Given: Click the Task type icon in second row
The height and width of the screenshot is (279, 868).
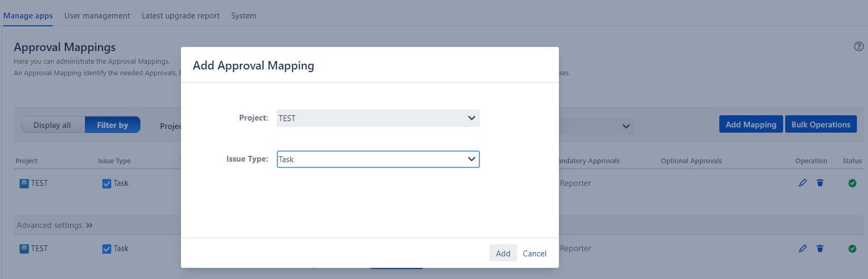Looking at the screenshot, I should 107,248.
